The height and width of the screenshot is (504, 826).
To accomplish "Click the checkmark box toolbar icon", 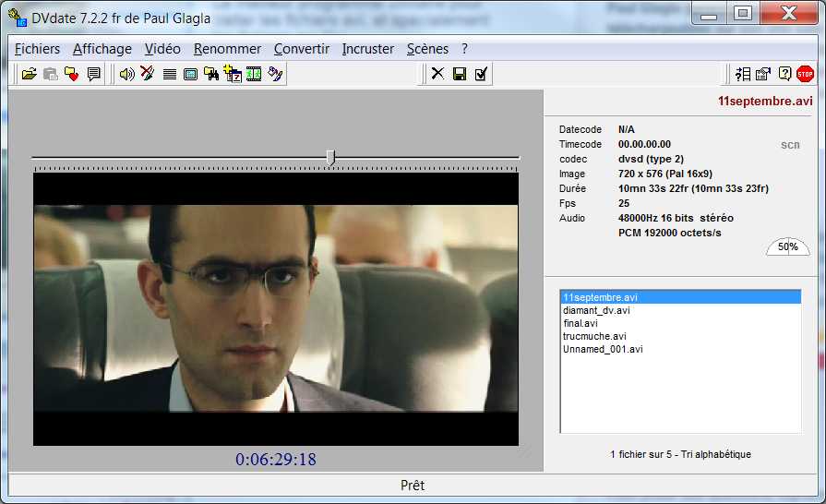I will click(481, 74).
